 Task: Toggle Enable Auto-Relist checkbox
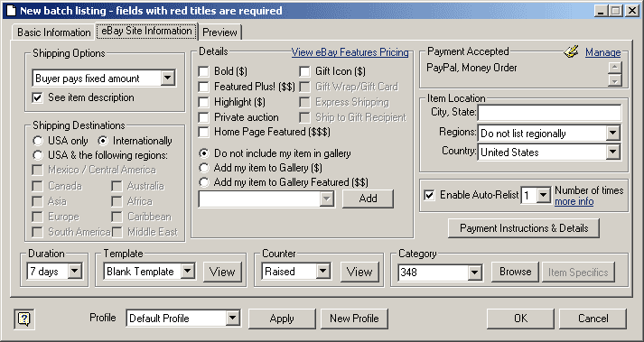pyautogui.click(x=429, y=195)
